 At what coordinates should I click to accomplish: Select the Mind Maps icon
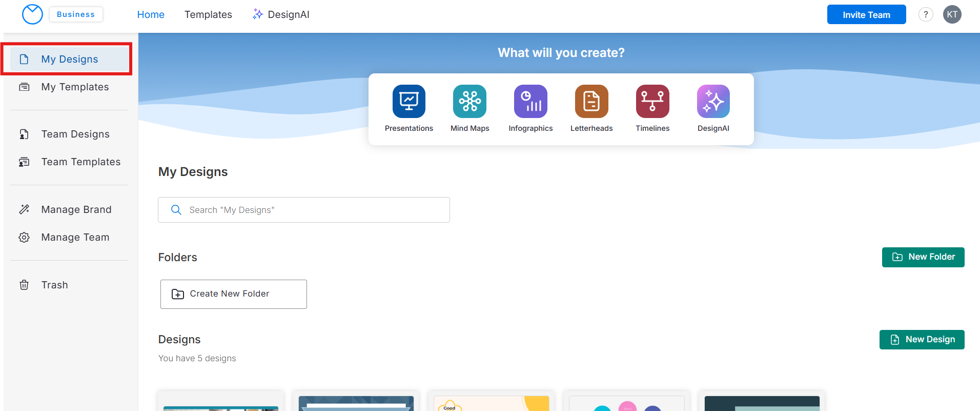(x=469, y=102)
